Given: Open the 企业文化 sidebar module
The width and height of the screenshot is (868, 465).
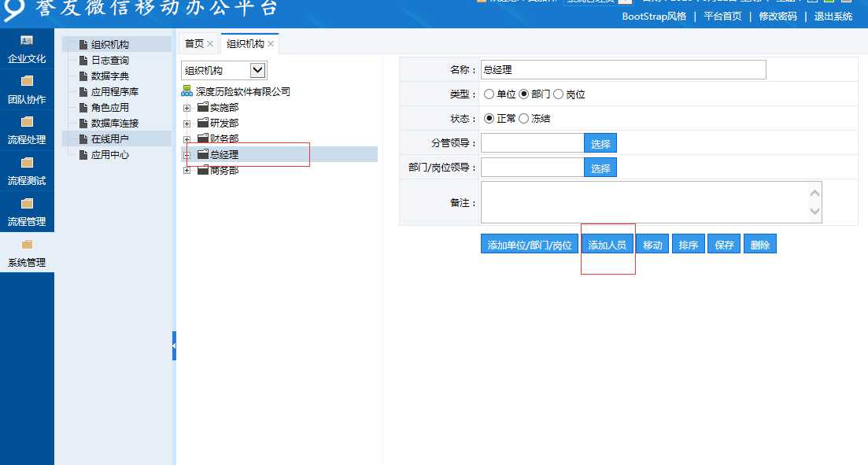Looking at the screenshot, I should (x=27, y=50).
